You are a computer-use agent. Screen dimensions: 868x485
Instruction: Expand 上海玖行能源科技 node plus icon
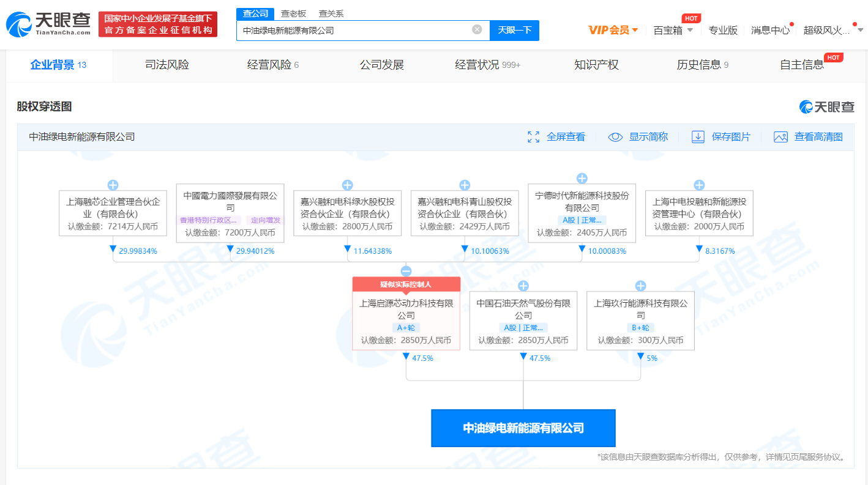click(640, 286)
